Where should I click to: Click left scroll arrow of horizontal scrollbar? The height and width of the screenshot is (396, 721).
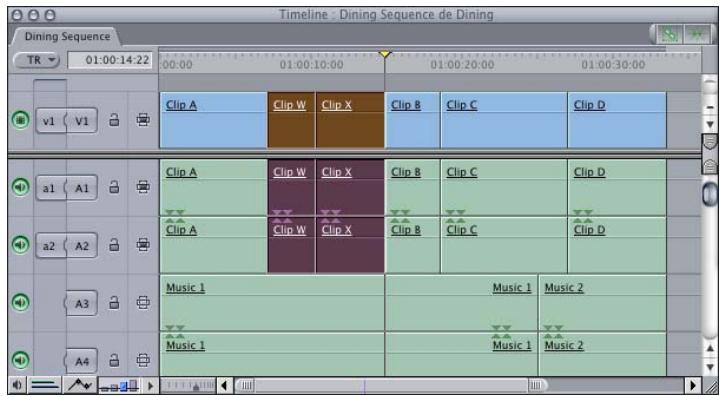pos(225,385)
